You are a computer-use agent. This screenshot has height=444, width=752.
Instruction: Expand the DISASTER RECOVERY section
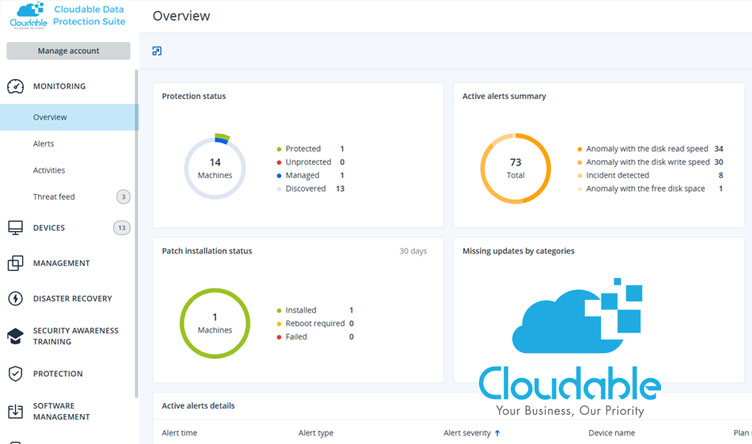(72, 299)
